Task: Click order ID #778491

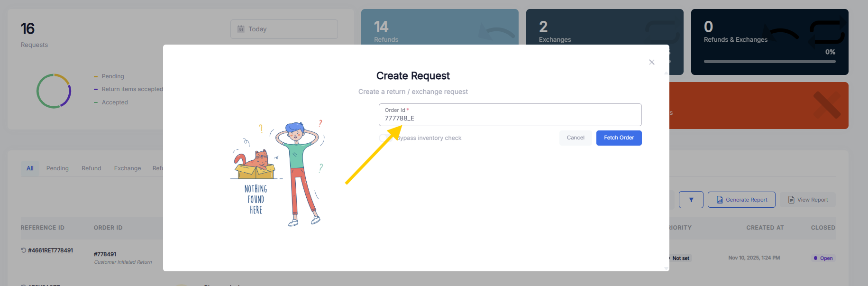Action: (105, 254)
